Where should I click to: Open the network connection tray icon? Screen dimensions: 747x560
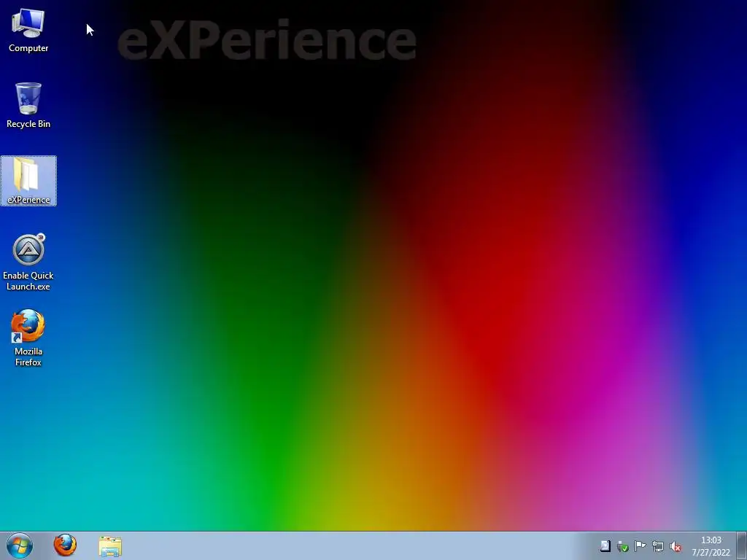(x=657, y=546)
